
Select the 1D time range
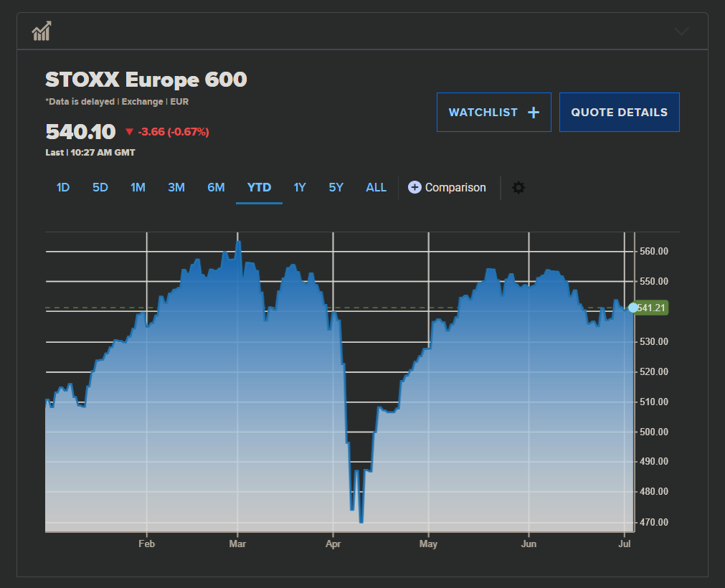coord(63,188)
